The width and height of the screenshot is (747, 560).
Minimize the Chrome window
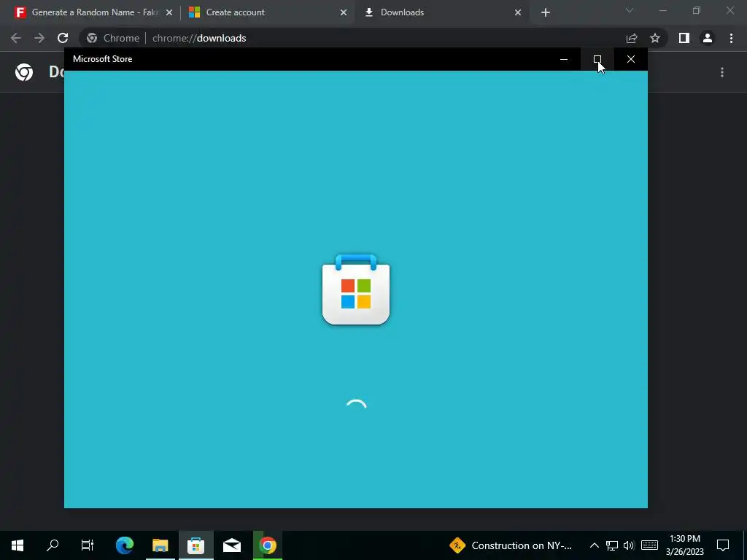tap(662, 10)
